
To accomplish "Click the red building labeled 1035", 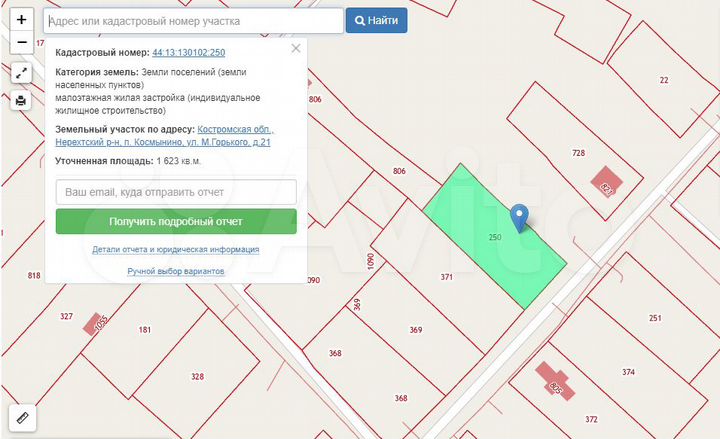I will [98, 323].
